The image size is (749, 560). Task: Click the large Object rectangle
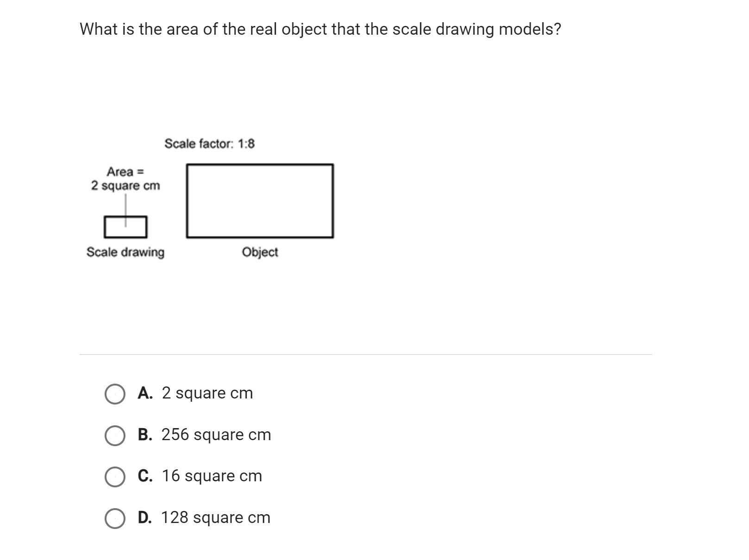click(x=260, y=201)
